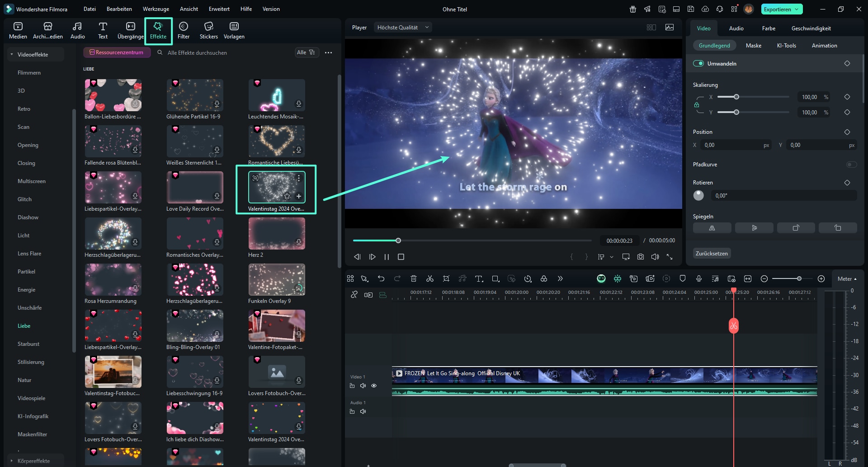Zoom in timeline with plus icon
The image size is (868, 467).
pyautogui.click(x=821, y=278)
